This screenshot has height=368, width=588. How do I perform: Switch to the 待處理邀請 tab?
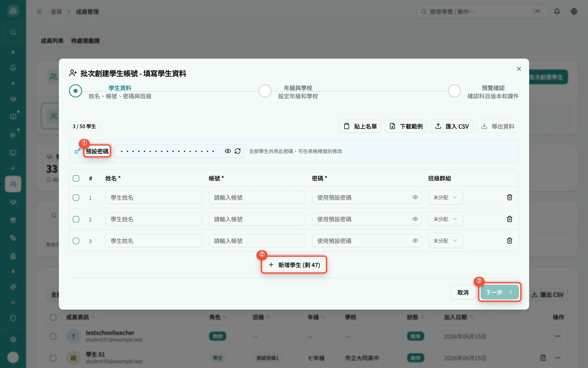[x=85, y=41]
